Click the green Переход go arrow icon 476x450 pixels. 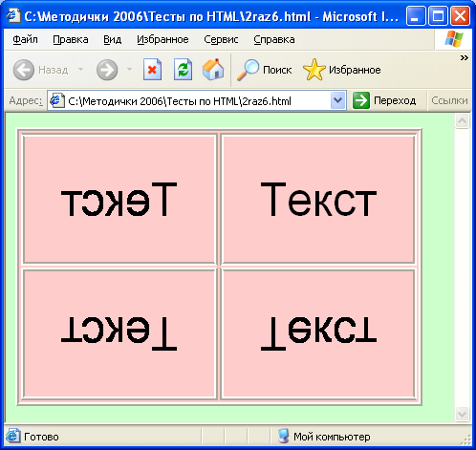coord(361,100)
